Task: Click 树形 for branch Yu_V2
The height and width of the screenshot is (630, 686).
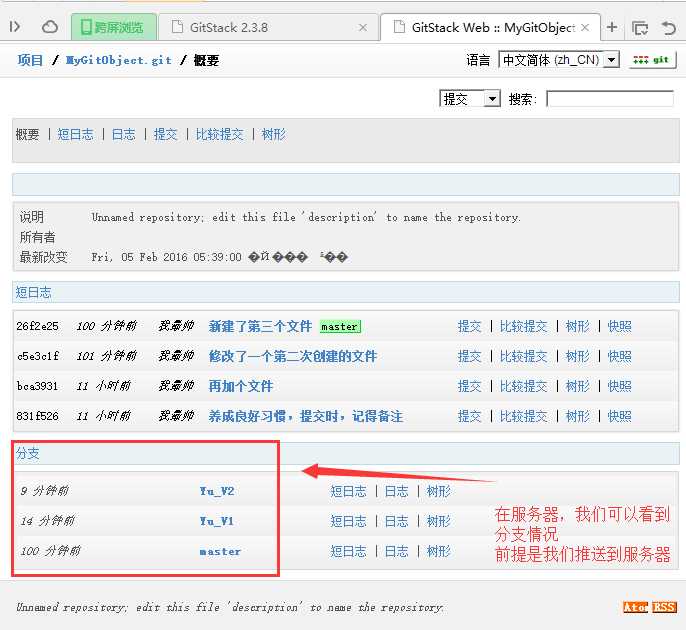Action: pos(438,491)
